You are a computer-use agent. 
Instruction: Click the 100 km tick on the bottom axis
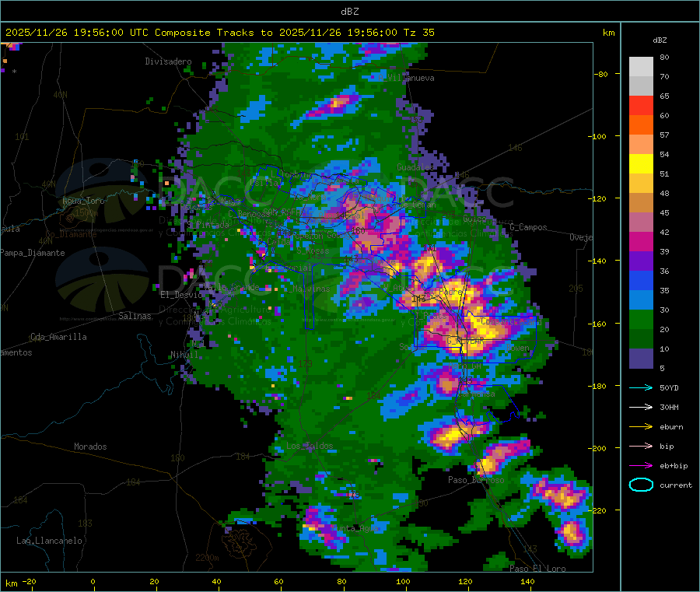[x=403, y=582]
